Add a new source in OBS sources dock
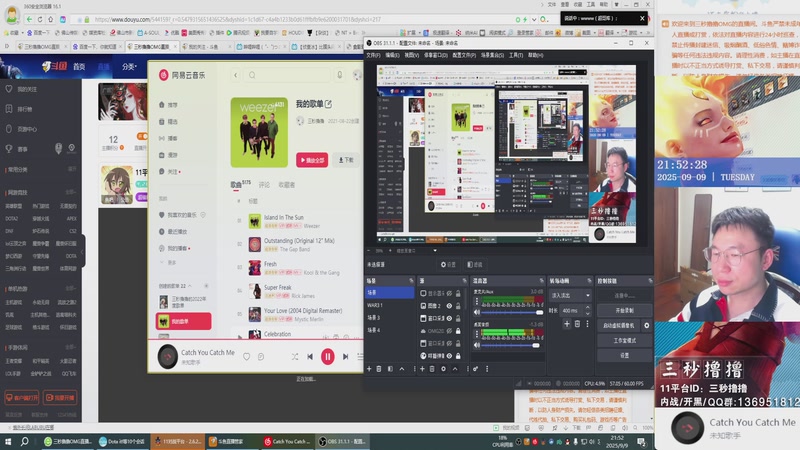Screen dimensions: 800x450 [422, 369]
